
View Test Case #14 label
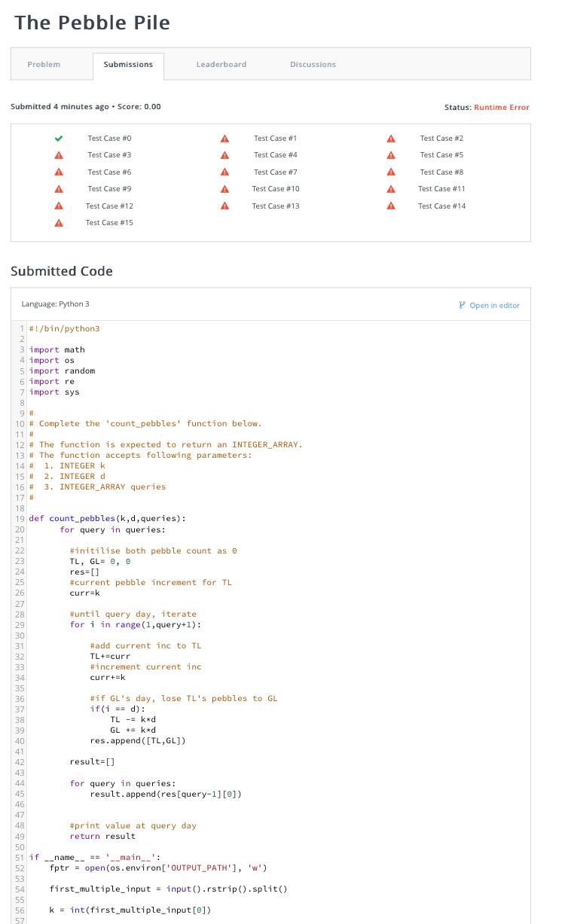click(441, 206)
